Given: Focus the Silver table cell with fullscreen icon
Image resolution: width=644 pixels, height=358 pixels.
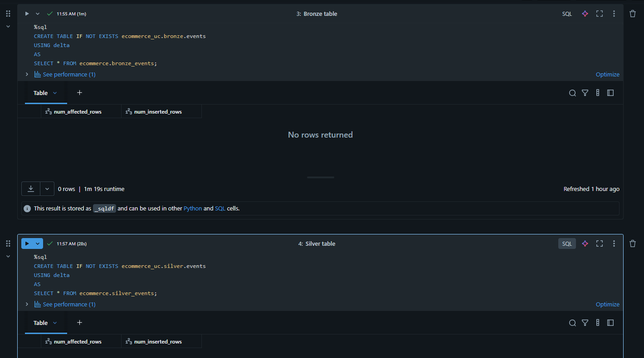Looking at the screenshot, I should (x=599, y=243).
